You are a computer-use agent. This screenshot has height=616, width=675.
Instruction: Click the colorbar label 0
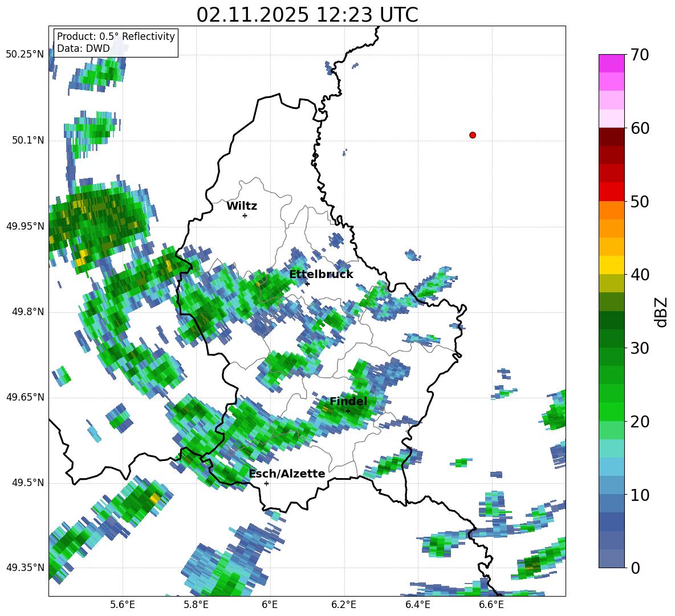click(x=635, y=568)
